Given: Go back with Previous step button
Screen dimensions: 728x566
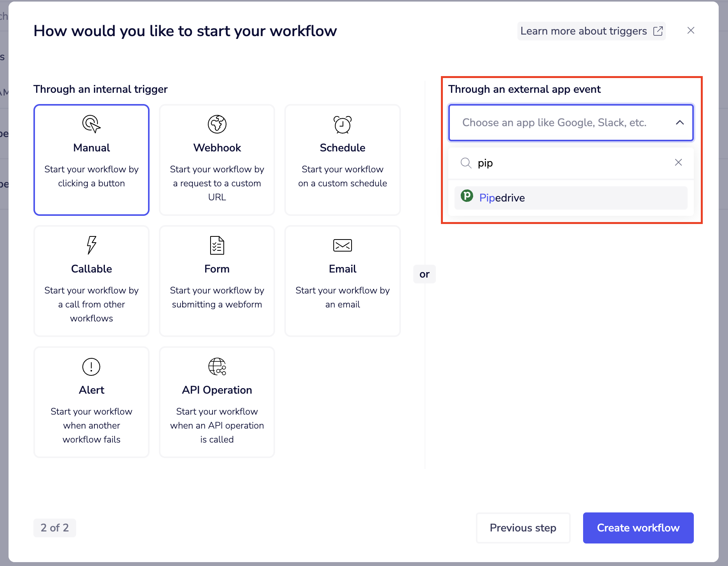Looking at the screenshot, I should pos(523,528).
